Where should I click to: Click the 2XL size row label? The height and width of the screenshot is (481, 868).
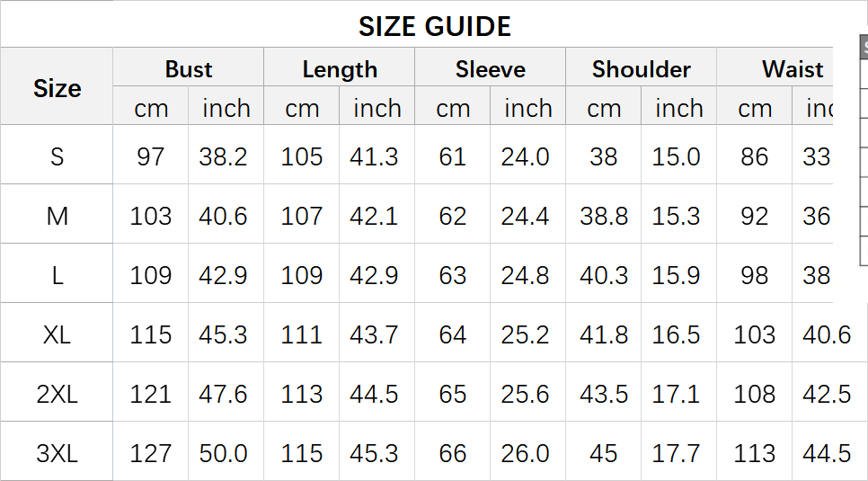[57, 394]
